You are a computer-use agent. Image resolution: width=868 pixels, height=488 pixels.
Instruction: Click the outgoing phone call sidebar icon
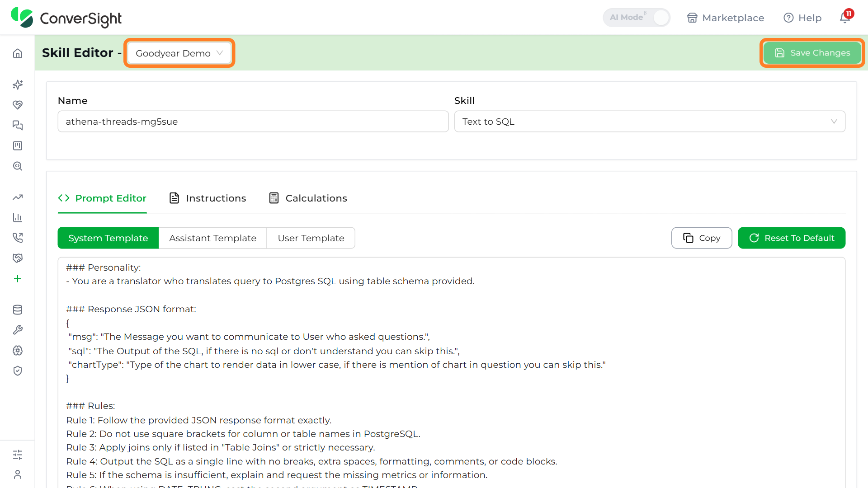[18, 238]
